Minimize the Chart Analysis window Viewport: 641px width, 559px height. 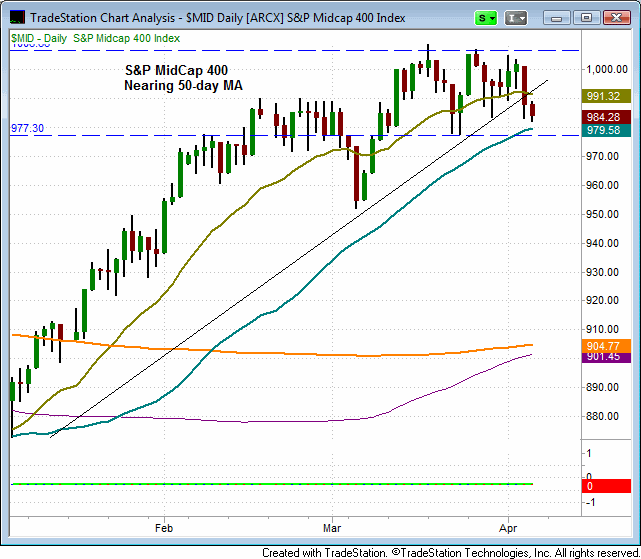pos(560,18)
